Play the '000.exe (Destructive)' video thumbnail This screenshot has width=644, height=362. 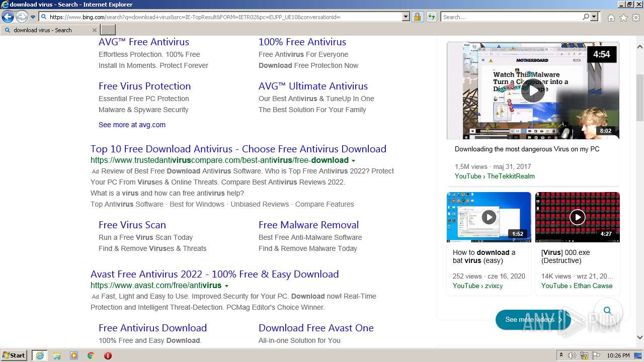[577, 217]
